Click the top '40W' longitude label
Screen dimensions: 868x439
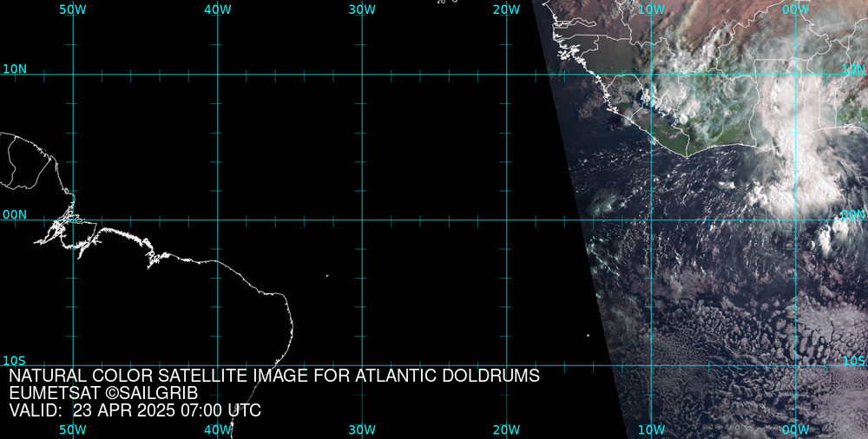click(x=218, y=10)
